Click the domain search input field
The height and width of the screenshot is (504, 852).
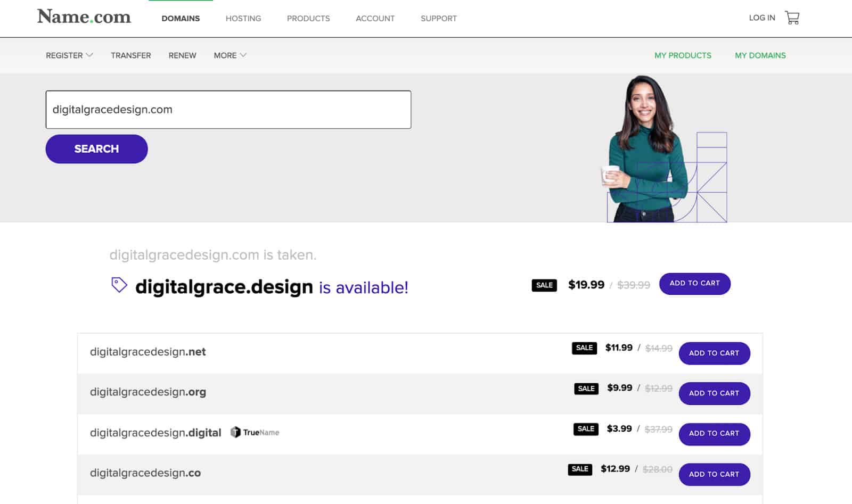point(228,110)
